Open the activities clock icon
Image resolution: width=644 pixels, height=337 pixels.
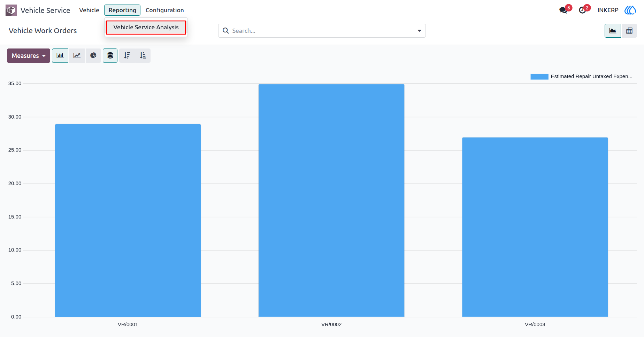(582, 10)
